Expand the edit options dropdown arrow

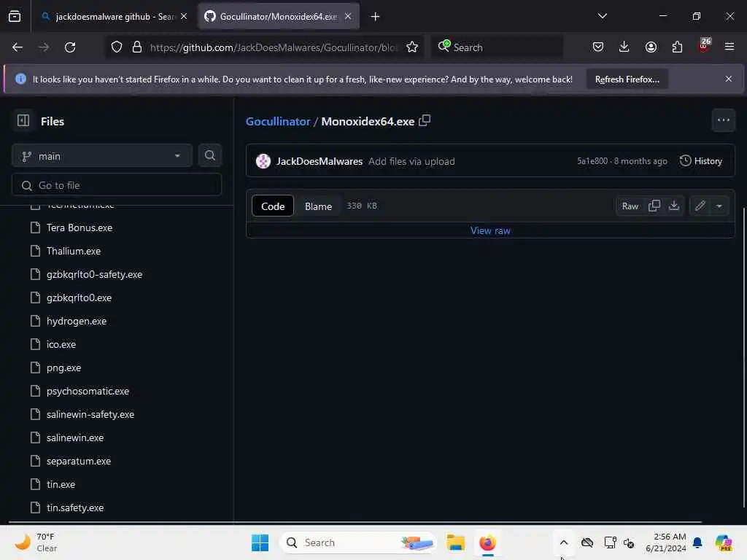[x=719, y=206]
